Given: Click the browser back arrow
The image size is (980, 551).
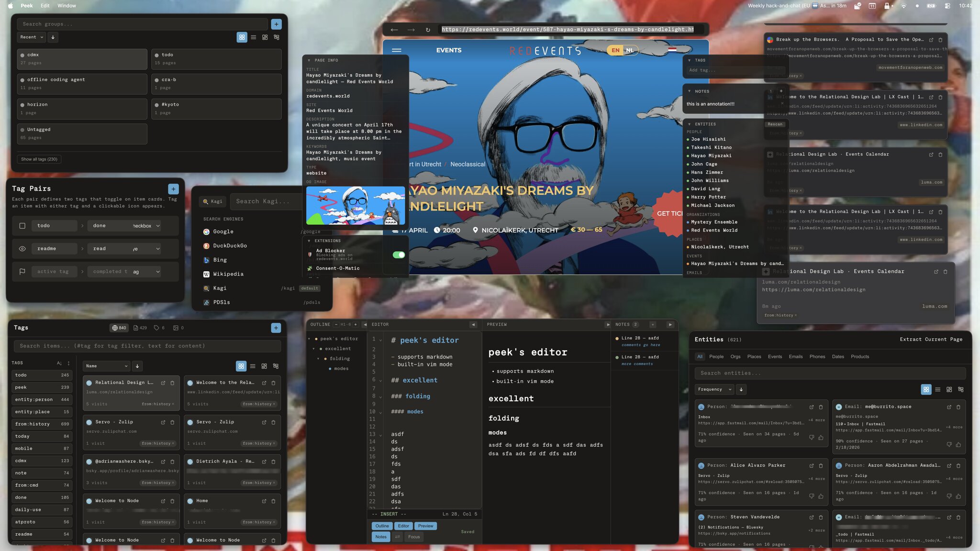Looking at the screenshot, I should 394,30.
